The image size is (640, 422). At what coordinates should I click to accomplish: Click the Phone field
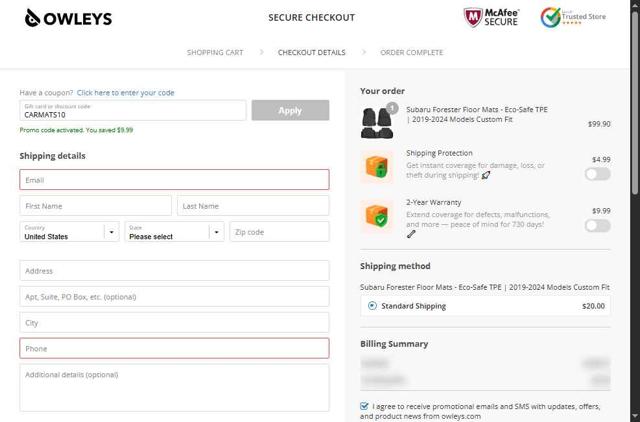click(174, 349)
